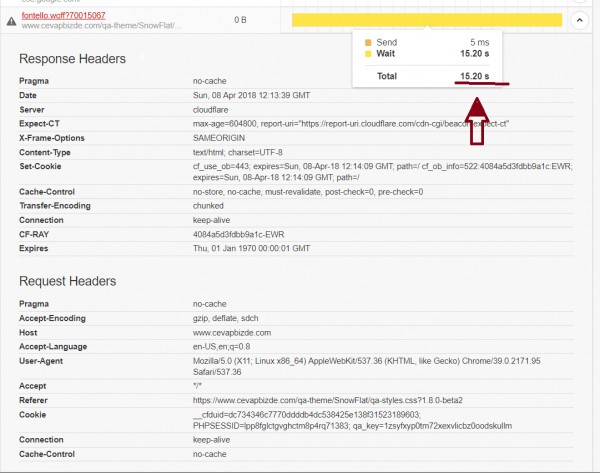Click the 0 B size cell
Image resolution: width=600 pixels, height=473 pixels.
pos(240,20)
